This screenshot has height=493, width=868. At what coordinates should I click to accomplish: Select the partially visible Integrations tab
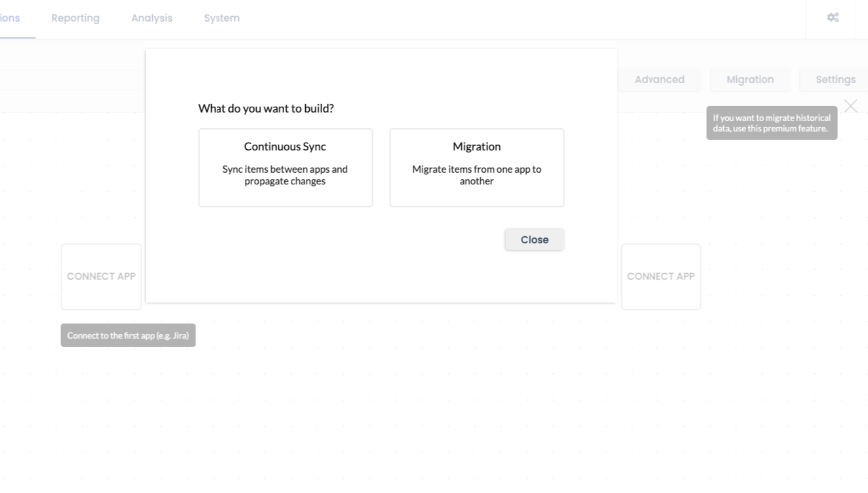(x=12, y=19)
